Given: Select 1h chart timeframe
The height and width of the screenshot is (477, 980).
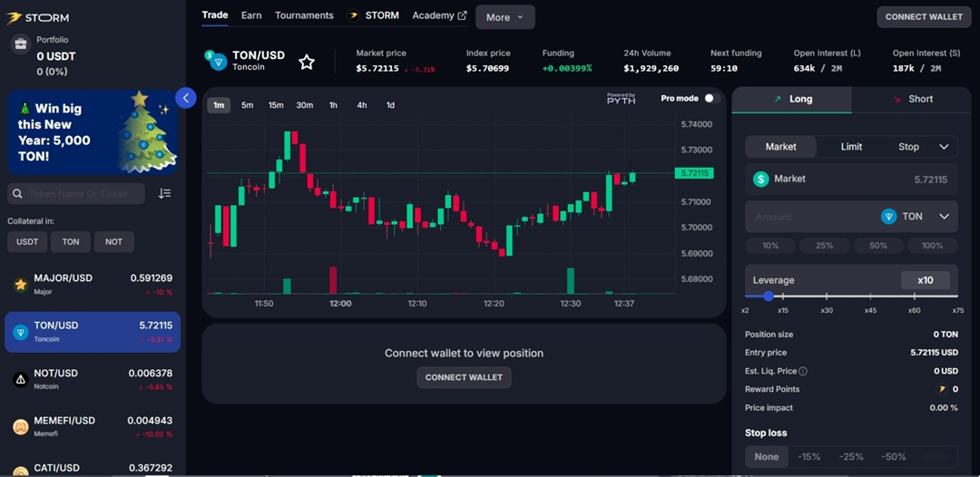Looking at the screenshot, I should 333,105.
